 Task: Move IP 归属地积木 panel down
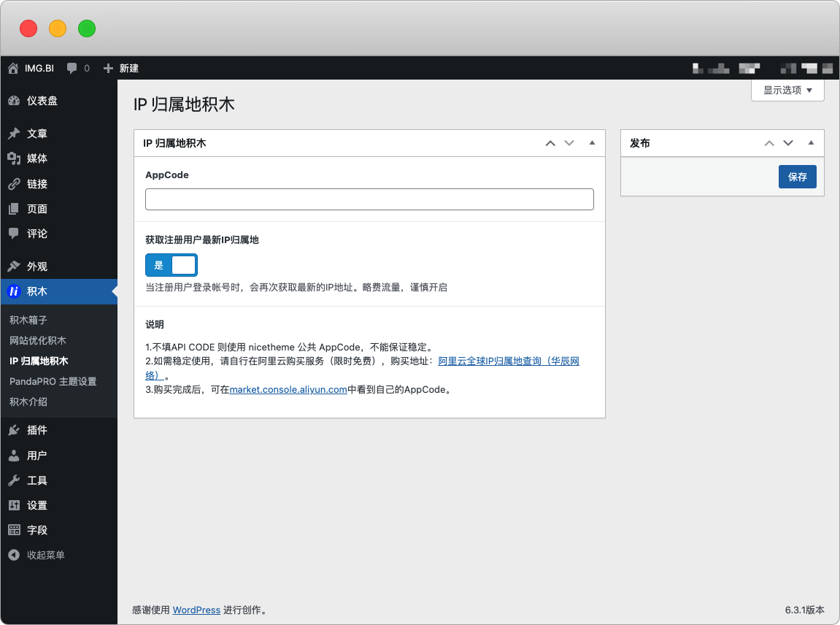tap(569, 143)
